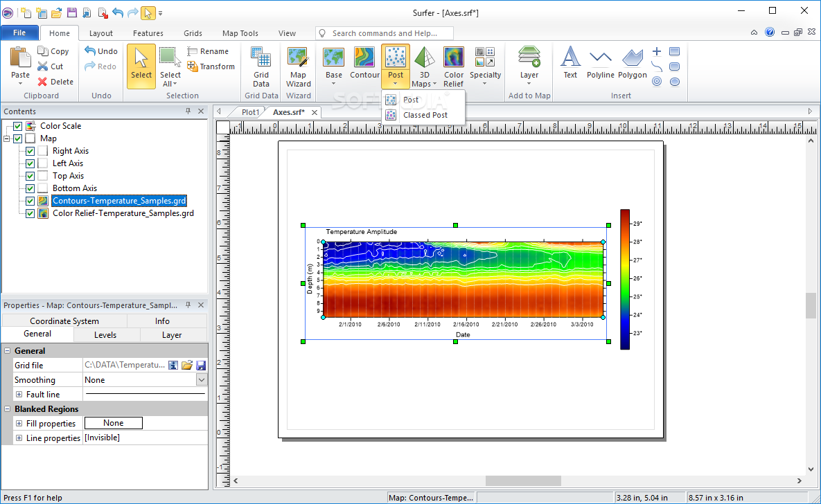Uncheck the Left Axis checkbox

tap(30, 164)
